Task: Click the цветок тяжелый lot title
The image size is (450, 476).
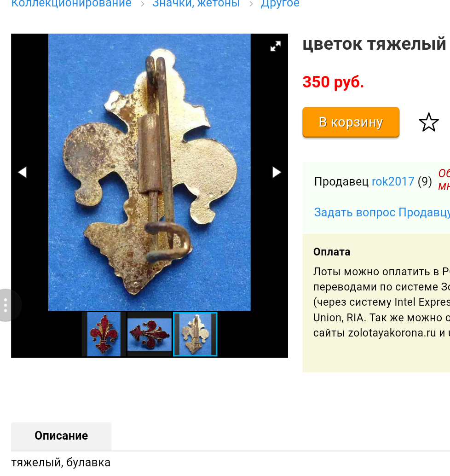Action: tap(375, 44)
